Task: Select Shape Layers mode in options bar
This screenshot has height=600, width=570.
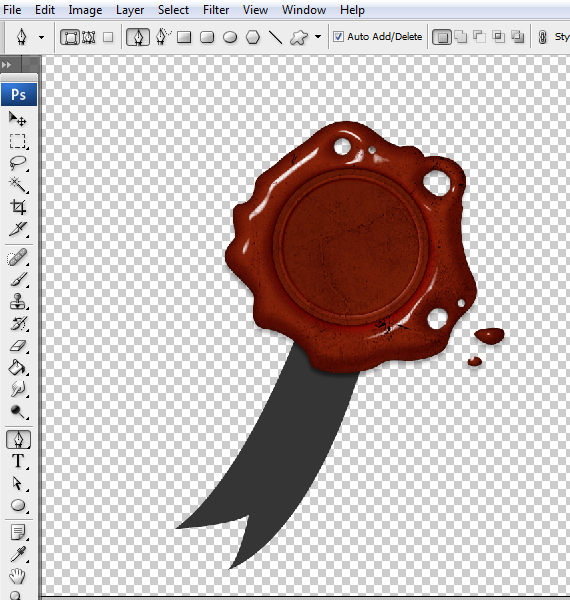Action: 70,37
